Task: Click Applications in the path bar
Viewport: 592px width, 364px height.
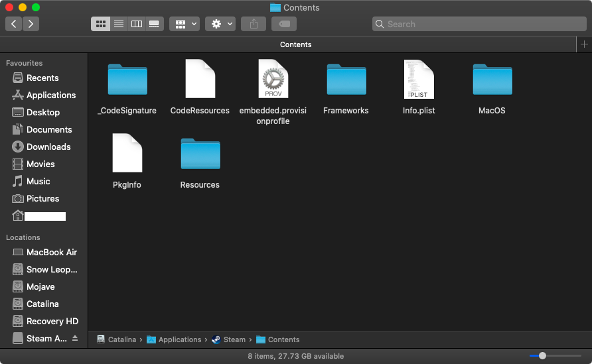Action: click(x=175, y=339)
